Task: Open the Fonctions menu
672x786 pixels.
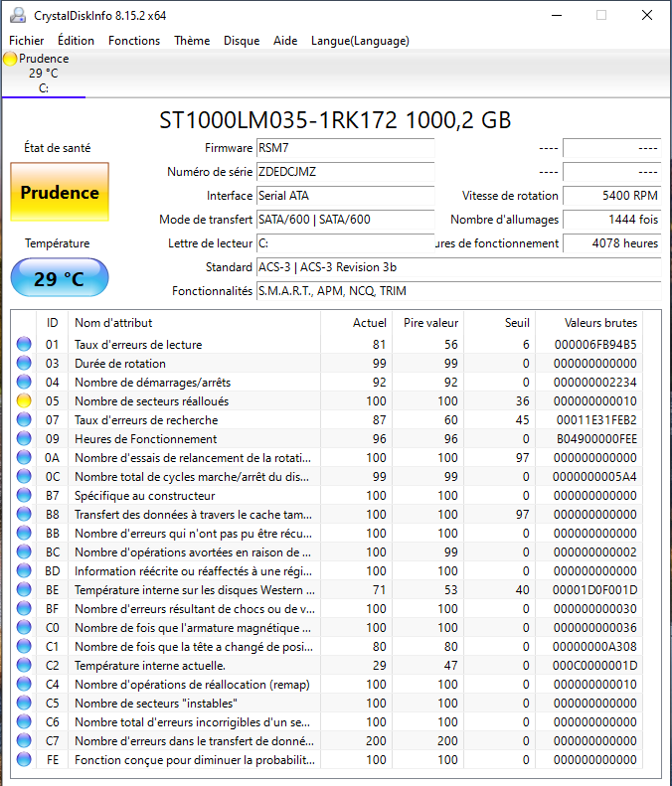Action: (x=134, y=41)
